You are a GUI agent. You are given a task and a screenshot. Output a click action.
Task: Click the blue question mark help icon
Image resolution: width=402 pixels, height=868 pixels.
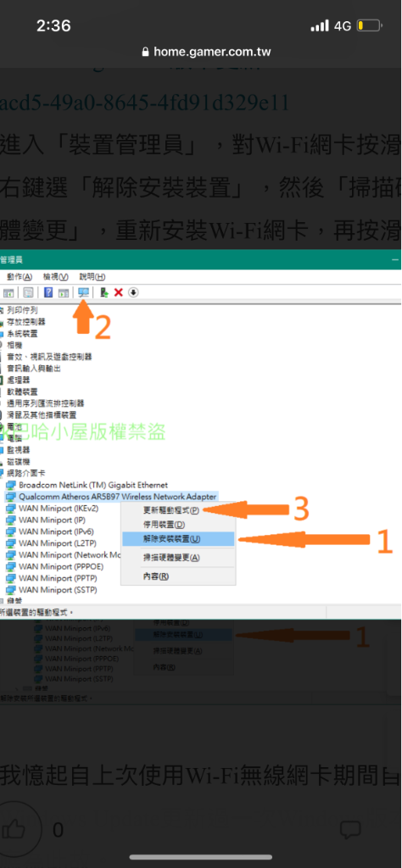click(x=48, y=292)
